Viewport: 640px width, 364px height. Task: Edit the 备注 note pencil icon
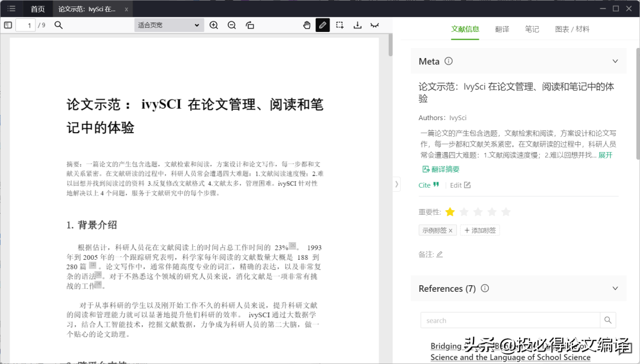coord(440,255)
